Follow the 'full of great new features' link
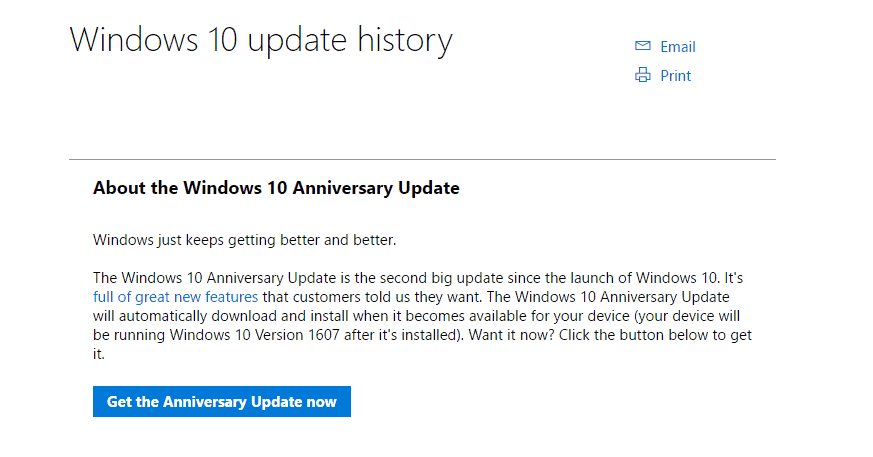The image size is (873, 457). pos(175,297)
